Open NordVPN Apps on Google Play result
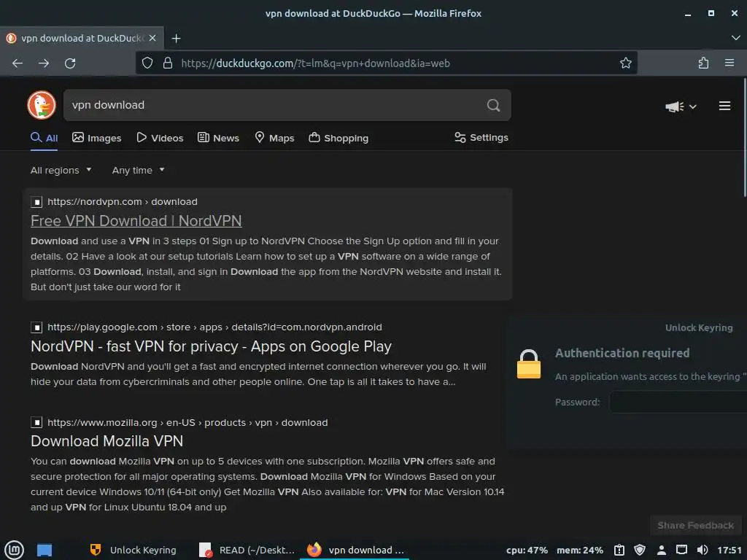This screenshot has height=560, width=747. [211, 346]
